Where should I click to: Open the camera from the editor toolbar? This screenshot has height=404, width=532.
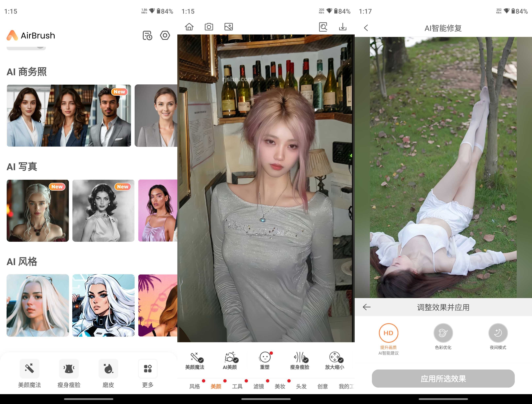[x=209, y=27]
